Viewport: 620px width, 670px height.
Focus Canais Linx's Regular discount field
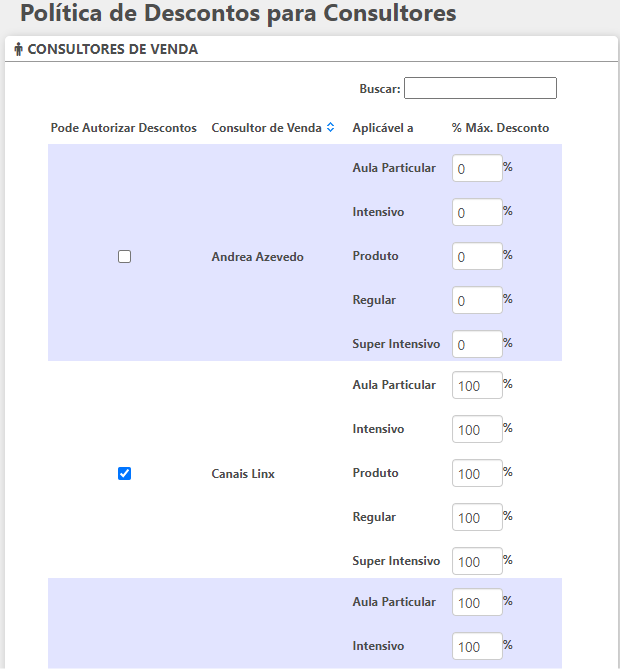point(477,518)
